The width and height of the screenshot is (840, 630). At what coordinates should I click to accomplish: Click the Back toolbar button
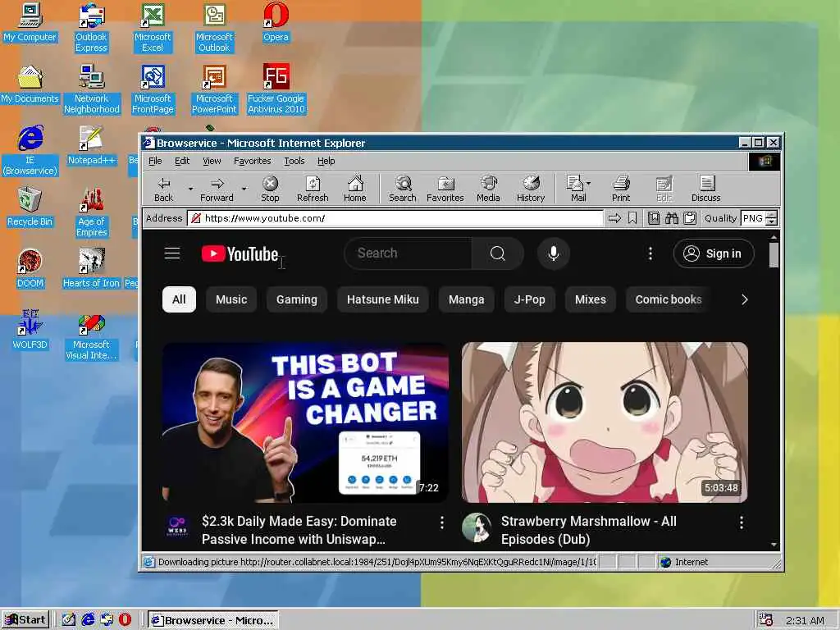[163, 189]
